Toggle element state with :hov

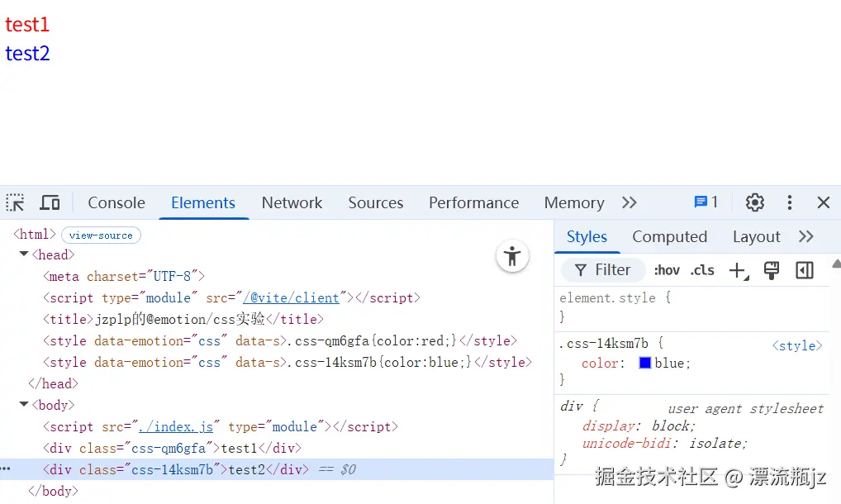pyautogui.click(x=667, y=270)
